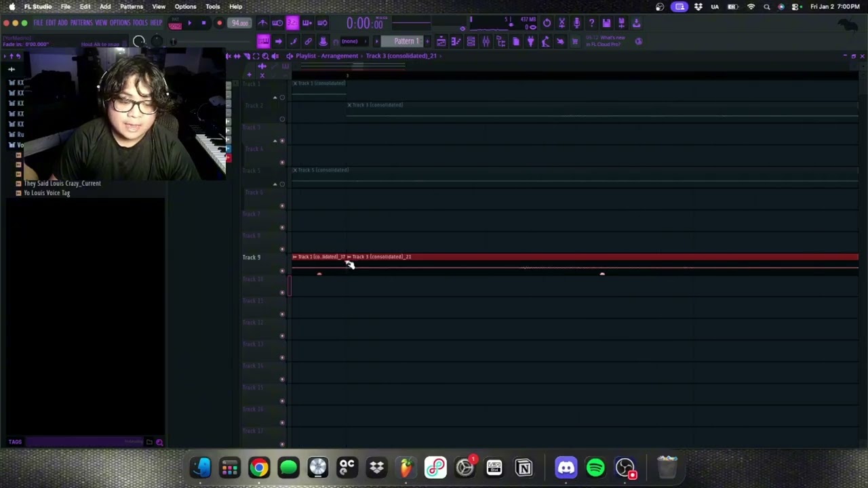Open the PATTERNS menu in FL Studio
868x488 pixels.
pos(81,22)
